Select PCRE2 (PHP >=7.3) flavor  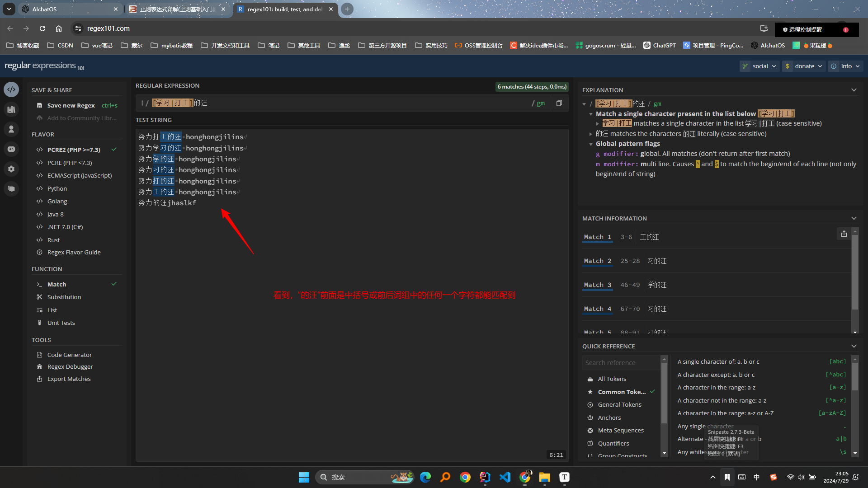[76, 150]
